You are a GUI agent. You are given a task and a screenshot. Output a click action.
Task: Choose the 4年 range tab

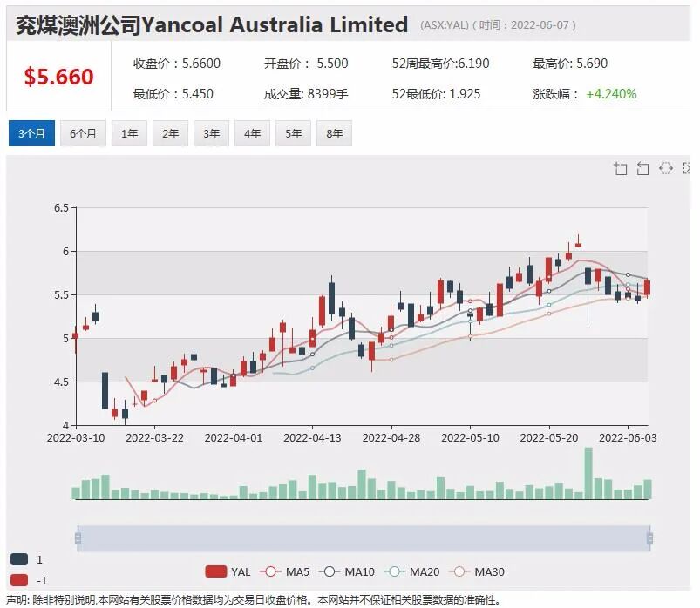(252, 133)
